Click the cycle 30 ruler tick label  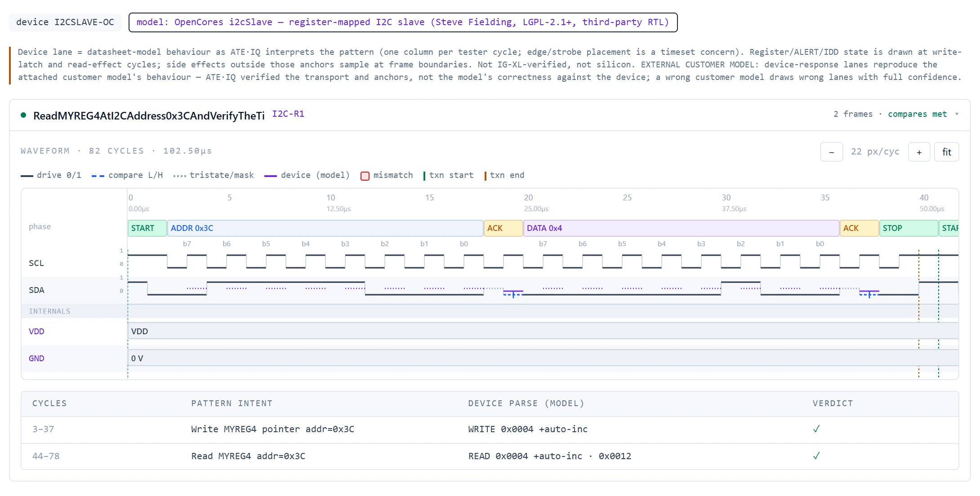pos(726,197)
